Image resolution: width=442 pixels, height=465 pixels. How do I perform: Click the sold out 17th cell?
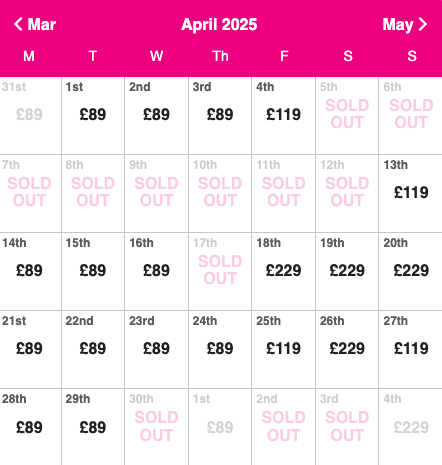(220, 272)
